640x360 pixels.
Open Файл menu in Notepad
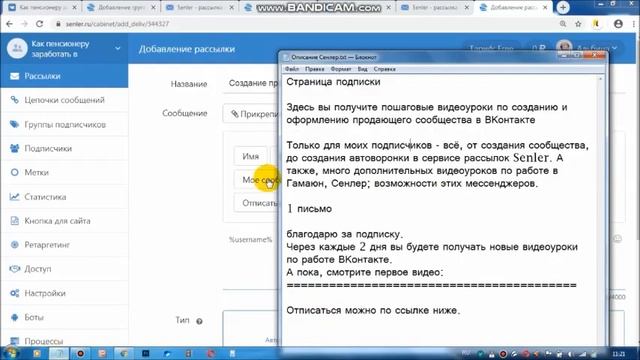[x=292, y=69]
